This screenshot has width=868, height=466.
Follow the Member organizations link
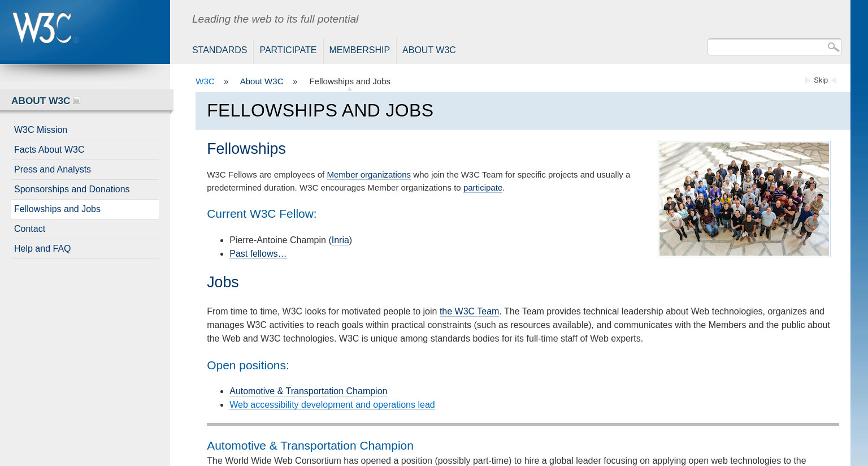(368, 175)
